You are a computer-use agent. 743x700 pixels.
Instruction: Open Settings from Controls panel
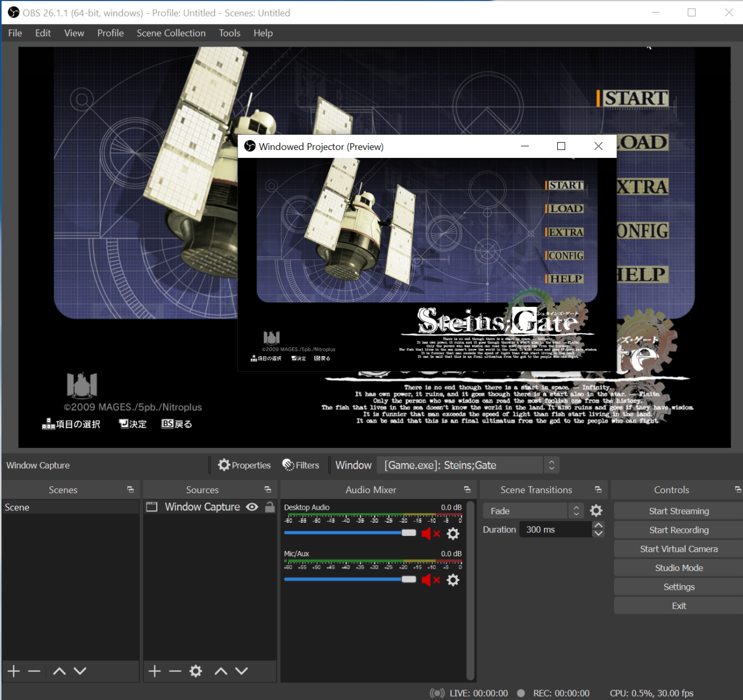click(x=679, y=587)
